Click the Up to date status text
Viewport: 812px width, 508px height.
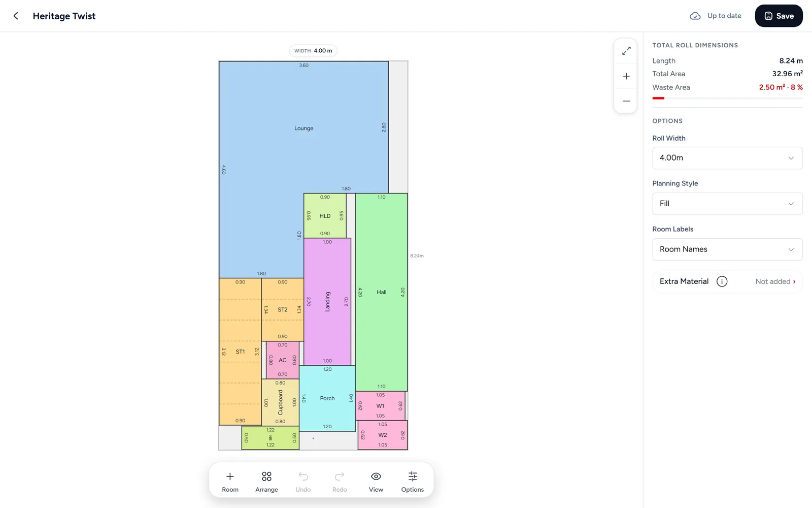pos(724,16)
